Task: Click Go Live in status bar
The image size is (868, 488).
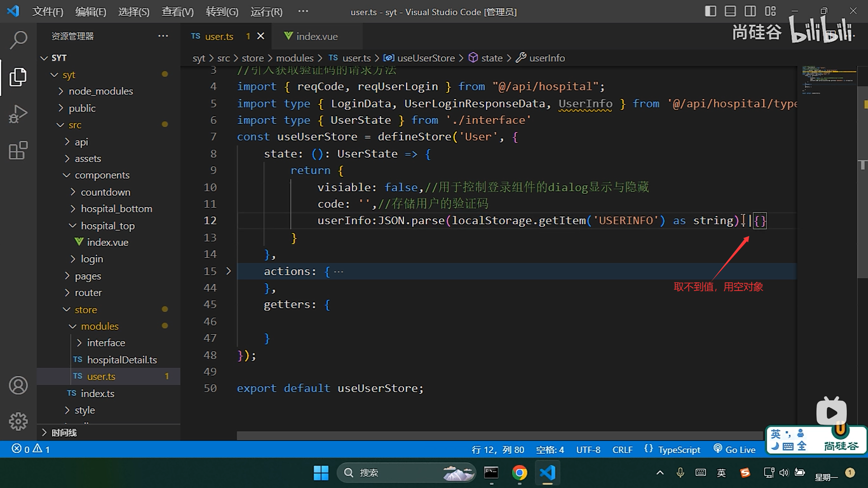Action: pos(735,450)
